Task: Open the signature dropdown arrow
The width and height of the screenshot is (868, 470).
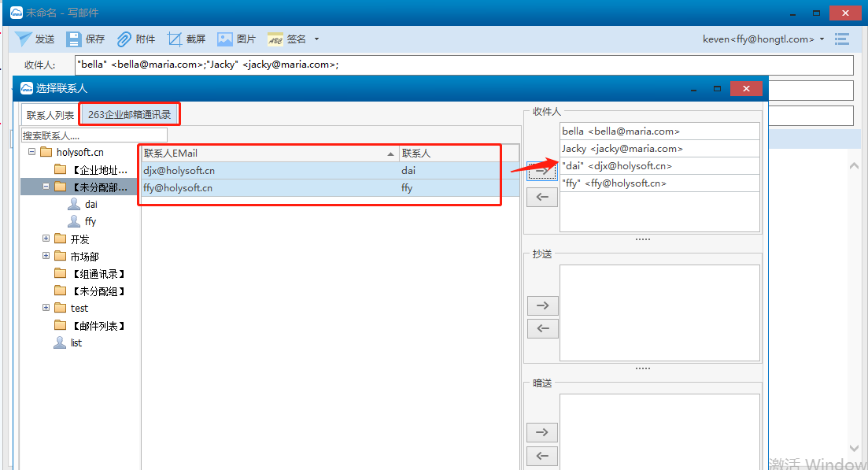Action: (x=316, y=39)
